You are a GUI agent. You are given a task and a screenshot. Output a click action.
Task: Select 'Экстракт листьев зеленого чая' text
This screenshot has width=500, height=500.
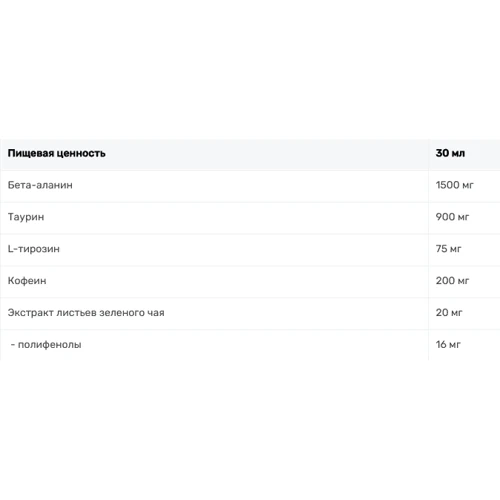(86, 313)
